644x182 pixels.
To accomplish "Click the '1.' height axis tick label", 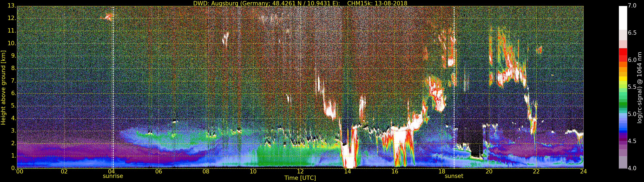I will (13, 156).
